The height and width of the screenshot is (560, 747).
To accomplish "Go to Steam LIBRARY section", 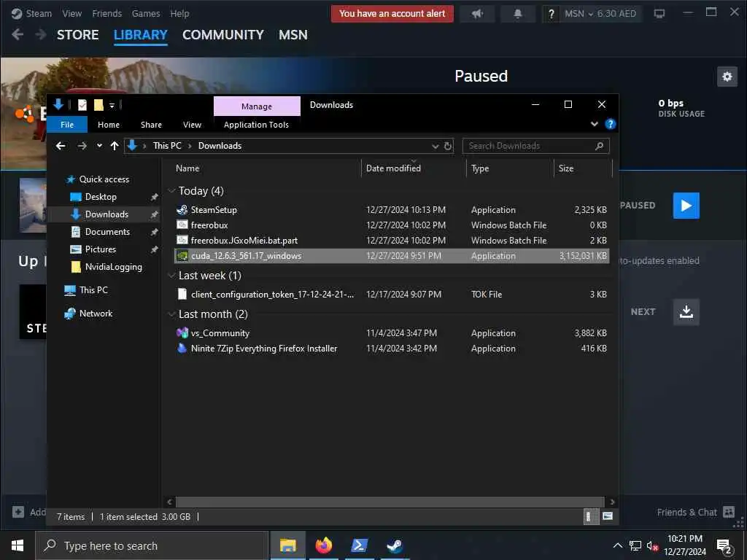I will tap(141, 35).
